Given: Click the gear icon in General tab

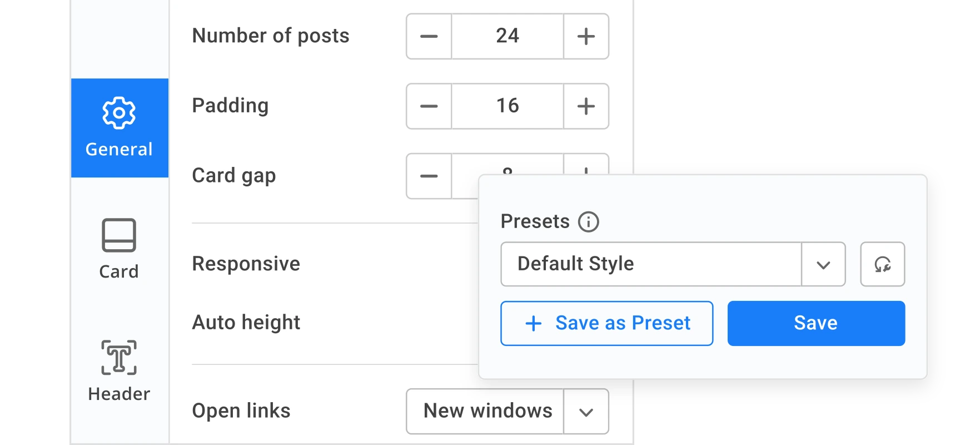Looking at the screenshot, I should pos(119,113).
